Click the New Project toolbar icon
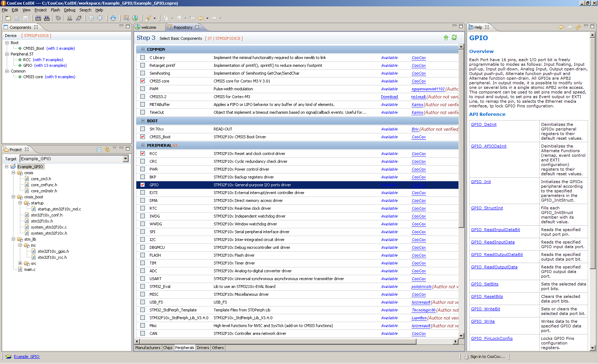 coord(8,18)
